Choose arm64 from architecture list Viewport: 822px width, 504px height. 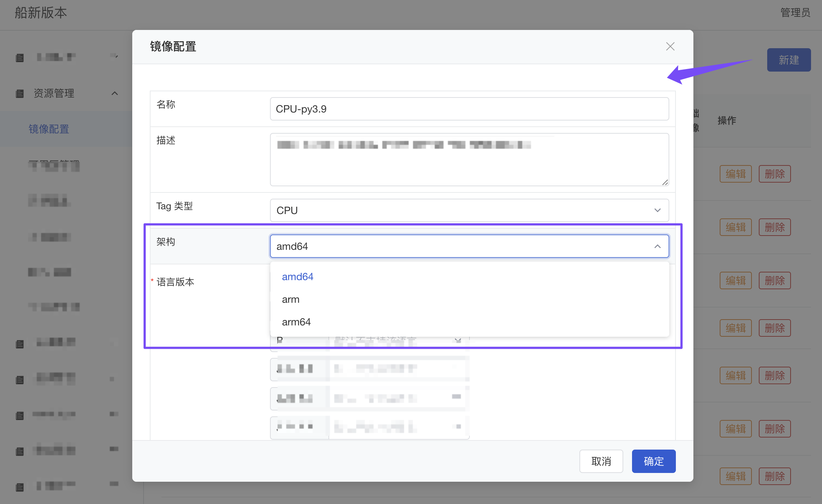coord(296,322)
